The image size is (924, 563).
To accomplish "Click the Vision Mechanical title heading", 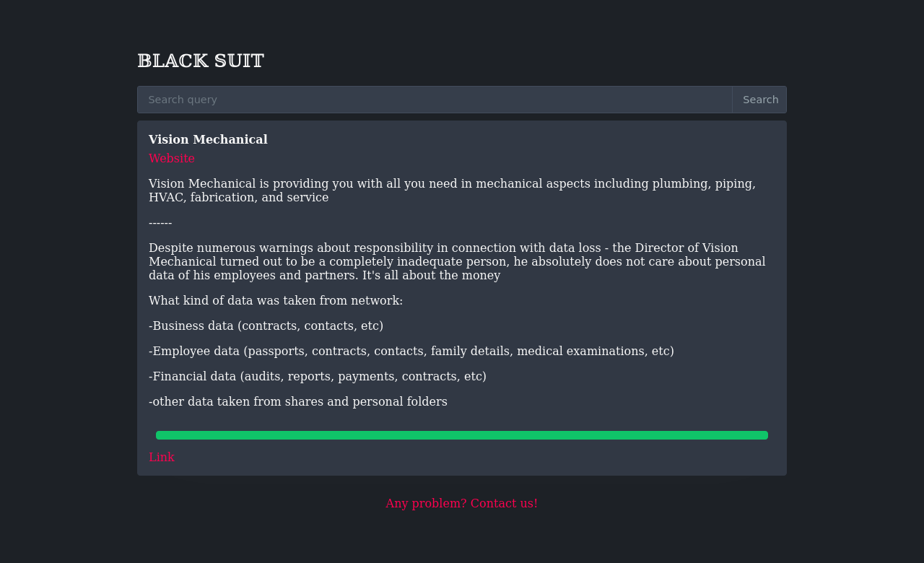I will tap(208, 140).
